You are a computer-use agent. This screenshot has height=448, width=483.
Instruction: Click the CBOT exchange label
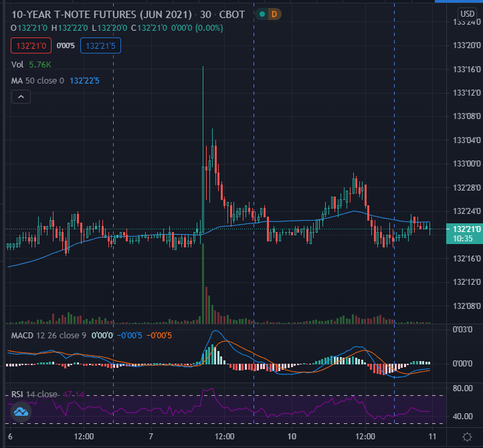point(232,15)
